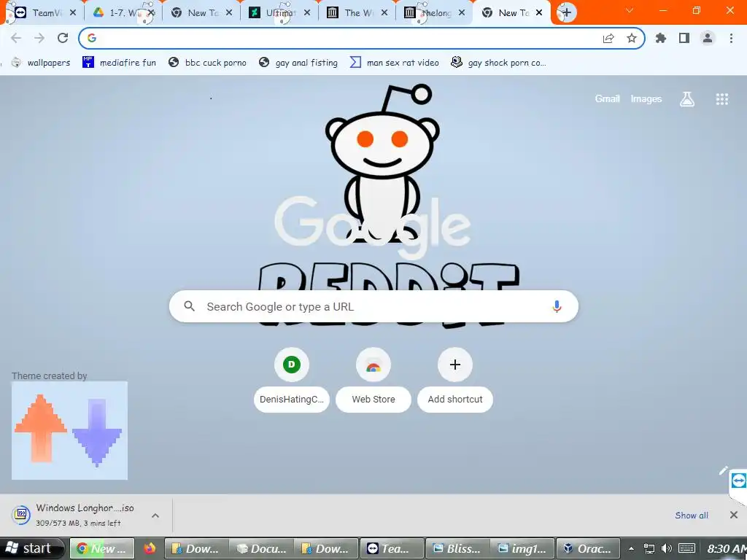The image size is (747, 560).
Task: Toggle the side panel icon
Action: (x=684, y=38)
